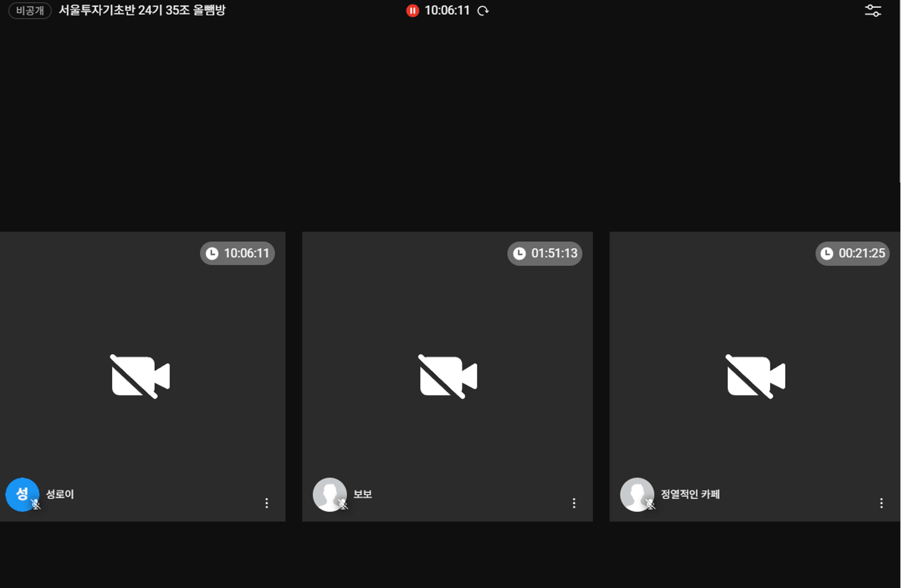The height and width of the screenshot is (588, 901).
Task: Pause the session timer with red button
Action: (x=412, y=11)
